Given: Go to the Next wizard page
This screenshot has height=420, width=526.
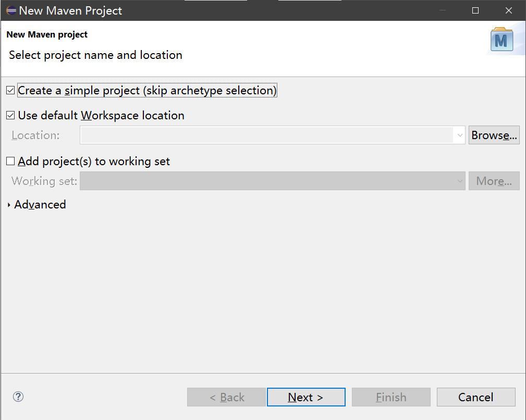Looking at the screenshot, I should point(306,397).
